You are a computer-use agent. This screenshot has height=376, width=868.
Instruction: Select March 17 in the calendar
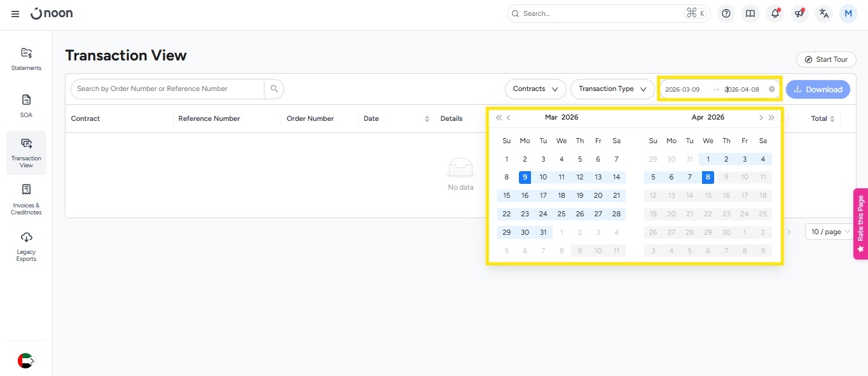click(543, 196)
